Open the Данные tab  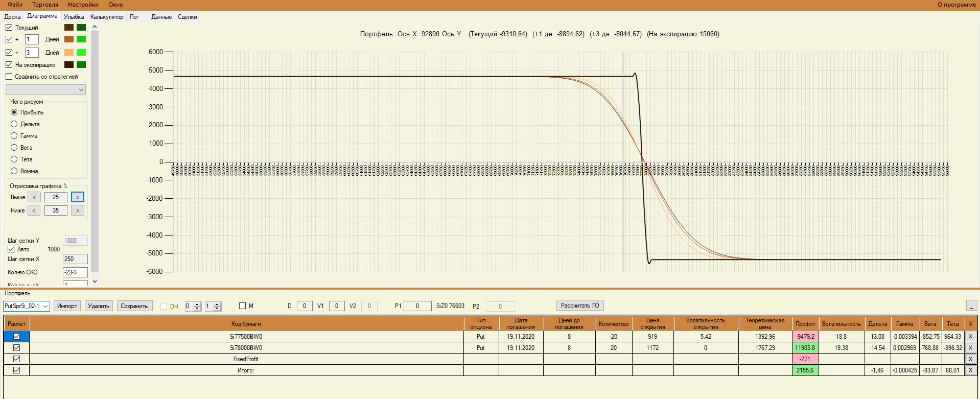click(161, 17)
